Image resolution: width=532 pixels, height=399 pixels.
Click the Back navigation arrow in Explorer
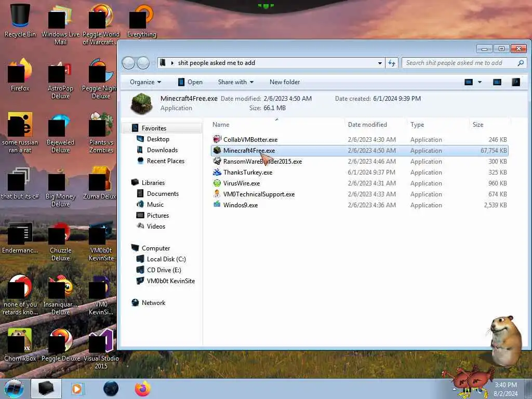129,63
